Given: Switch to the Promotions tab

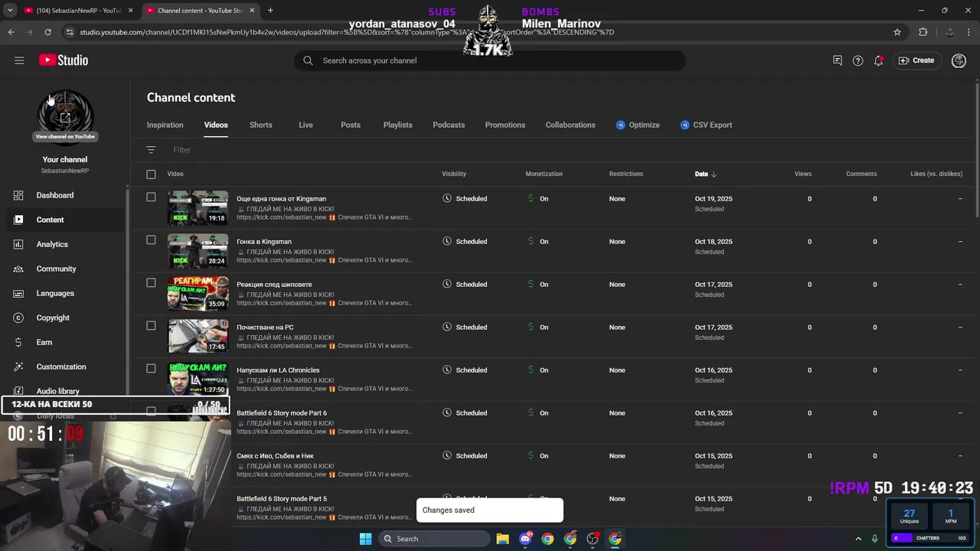Looking at the screenshot, I should point(505,125).
